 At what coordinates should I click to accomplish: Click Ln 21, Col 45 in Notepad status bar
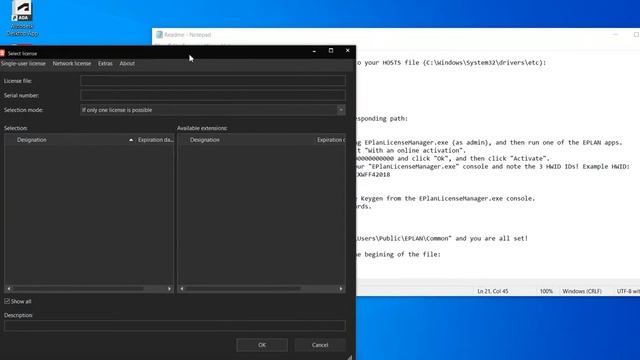pyautogui.click(x=493, y=291)
